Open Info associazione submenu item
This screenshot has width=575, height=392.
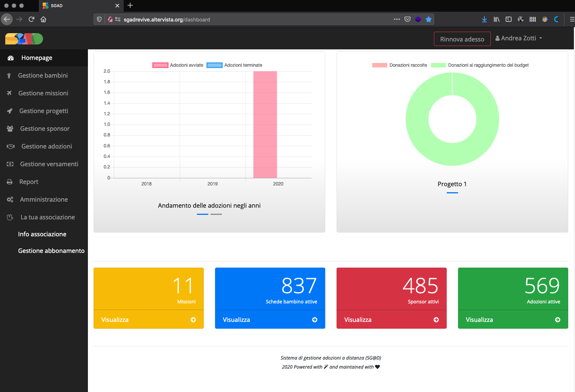[42, 234]
